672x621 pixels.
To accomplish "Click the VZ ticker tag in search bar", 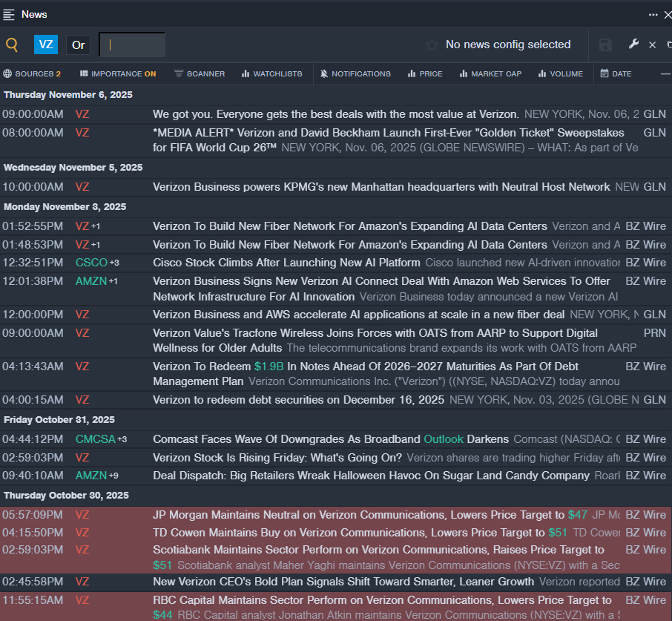I will tap(46, 45).
